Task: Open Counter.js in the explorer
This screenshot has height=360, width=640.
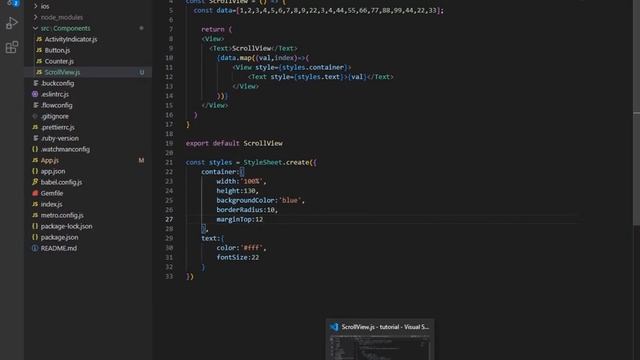Action: tap(59, 61)
